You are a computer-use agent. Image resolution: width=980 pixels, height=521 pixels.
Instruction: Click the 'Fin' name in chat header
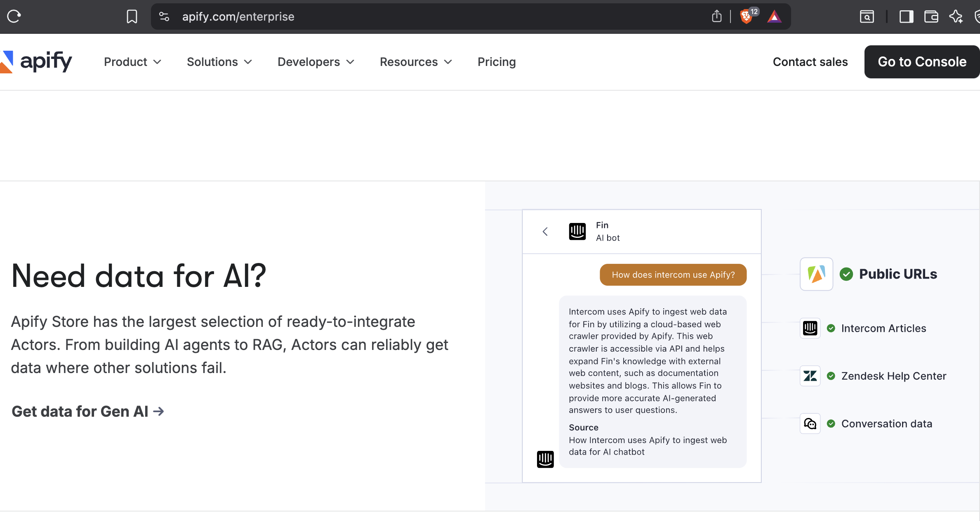pos(602,225)
